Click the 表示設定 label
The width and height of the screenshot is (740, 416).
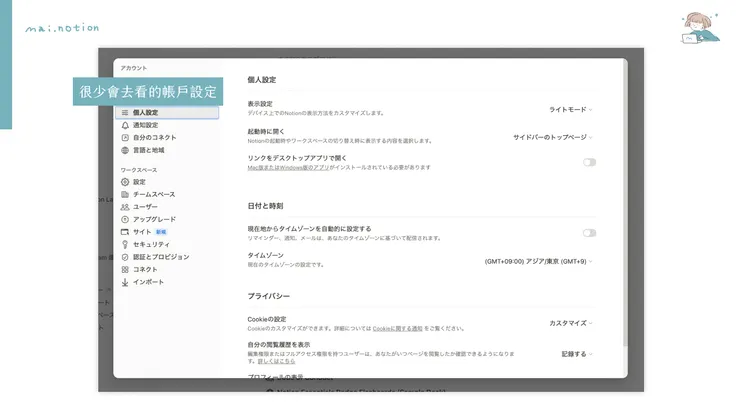(x=260, y=104)
